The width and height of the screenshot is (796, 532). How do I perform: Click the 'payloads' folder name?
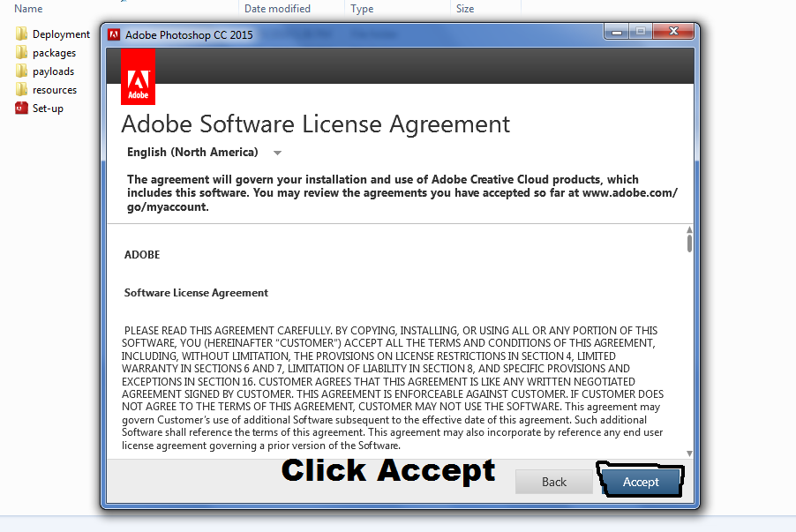point(53,71)
